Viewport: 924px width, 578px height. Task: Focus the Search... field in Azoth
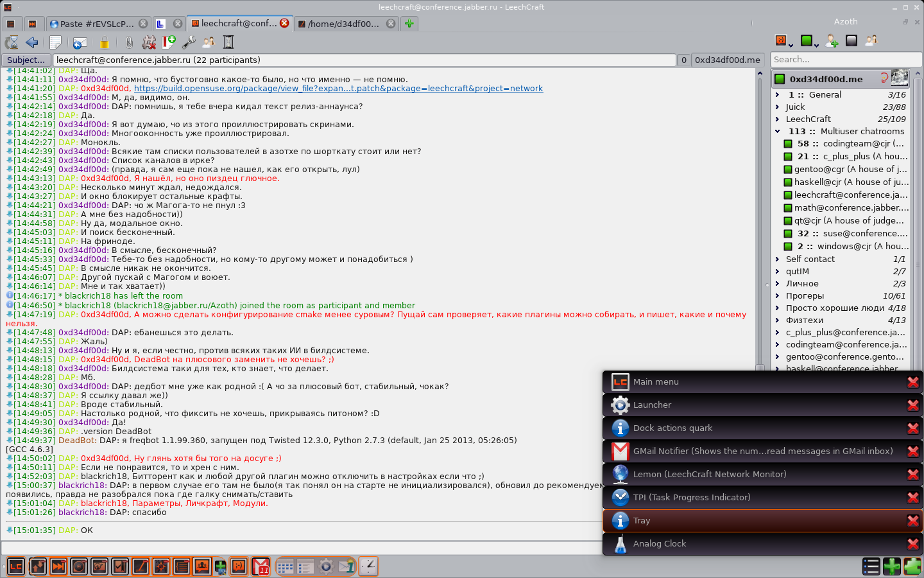[x=846, y=59]
